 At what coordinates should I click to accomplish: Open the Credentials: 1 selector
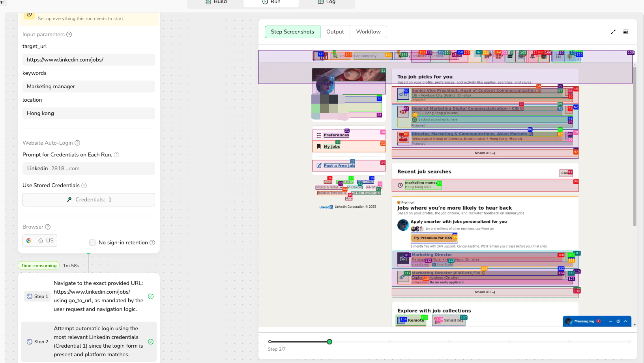click(89, 200)
